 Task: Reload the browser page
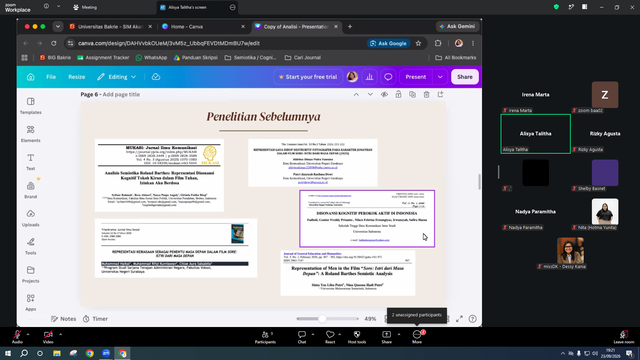53,43
